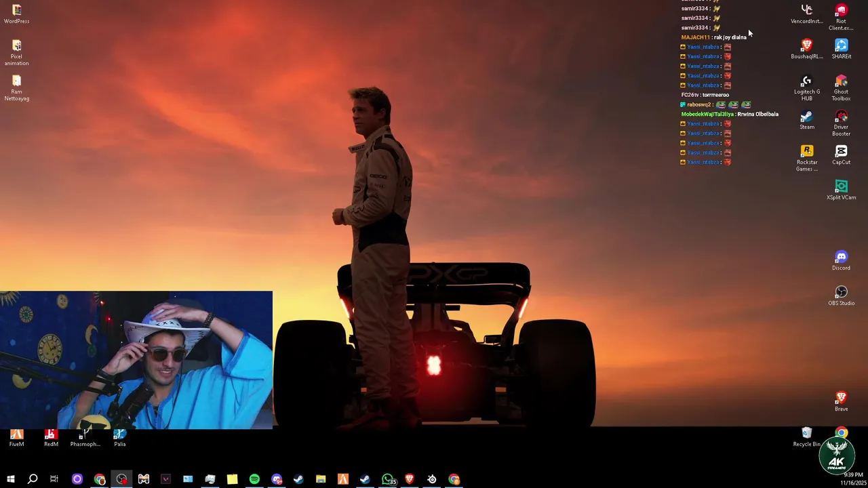Click chat message "torrrreeroo" from FC26tv
Image resolution: width=868 pixels, height=488 pixels.
715,95
